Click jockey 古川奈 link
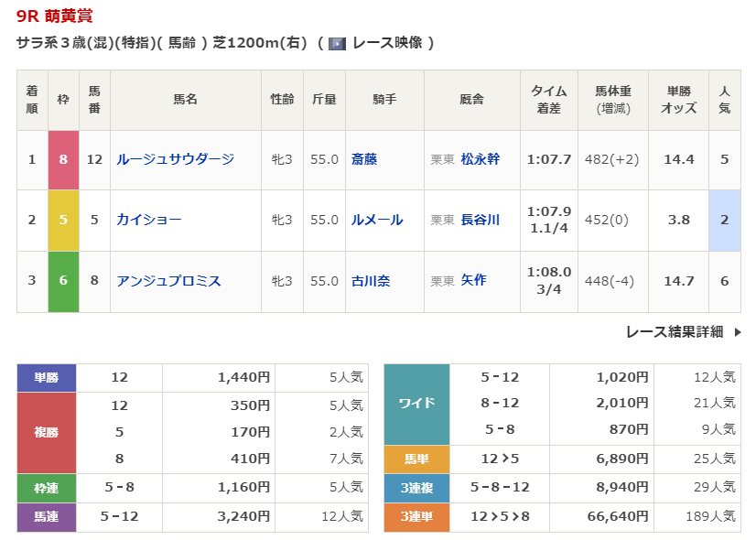 click(371, 281)
